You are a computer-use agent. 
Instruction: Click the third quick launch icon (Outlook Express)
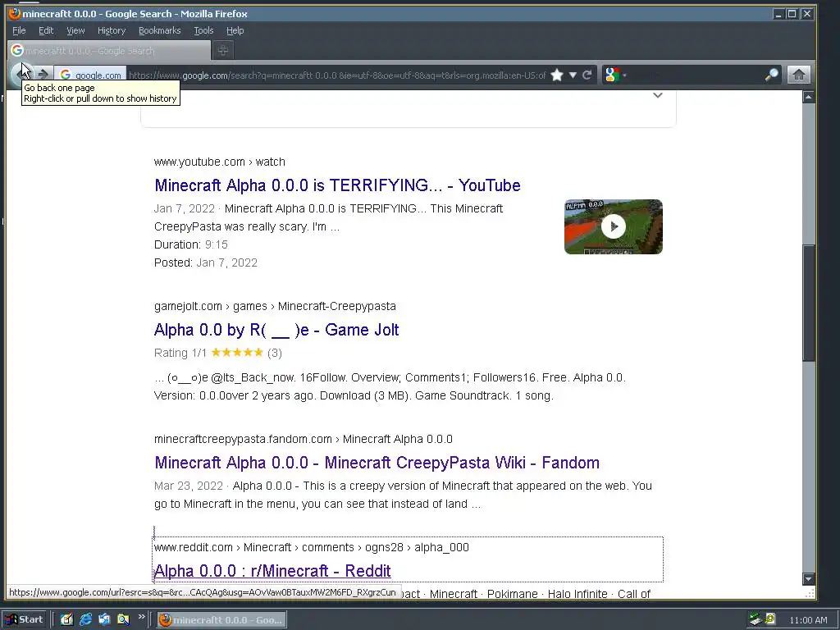tap(104, 620)
